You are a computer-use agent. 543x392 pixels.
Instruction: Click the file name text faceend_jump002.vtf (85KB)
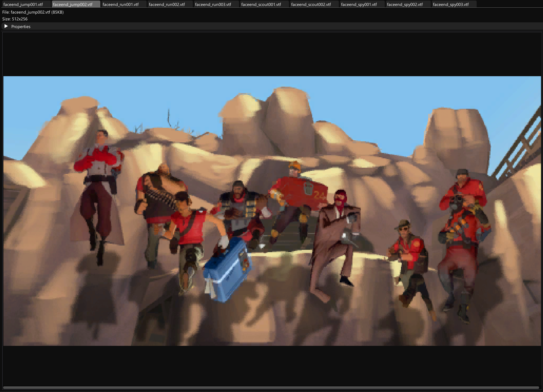point(37,12)
